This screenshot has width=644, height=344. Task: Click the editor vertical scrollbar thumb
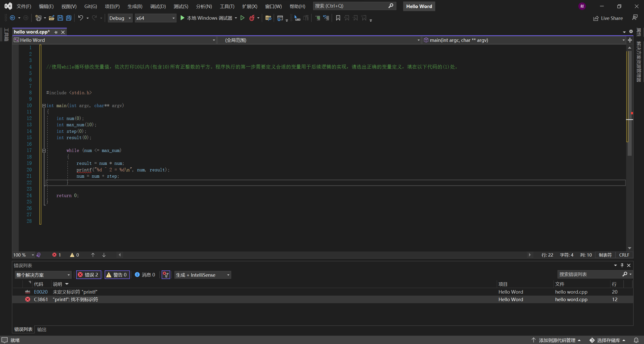pyautogui.click(x=630, y=103)
